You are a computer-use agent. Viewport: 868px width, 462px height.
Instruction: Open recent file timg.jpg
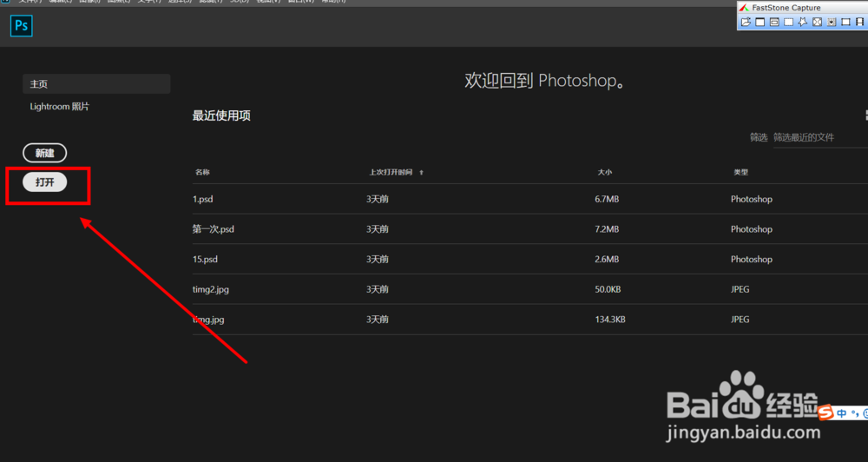point(208,319)
